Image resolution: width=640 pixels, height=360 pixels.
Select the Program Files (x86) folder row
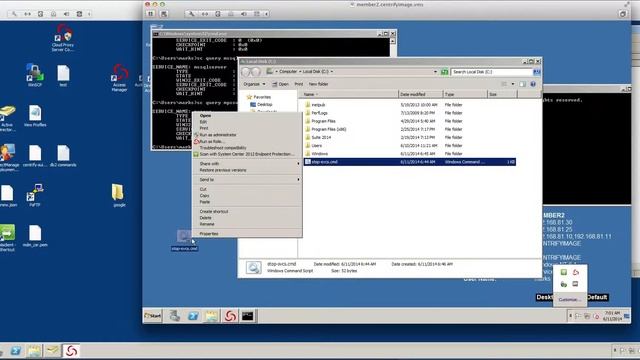click(x=410, y=129)
